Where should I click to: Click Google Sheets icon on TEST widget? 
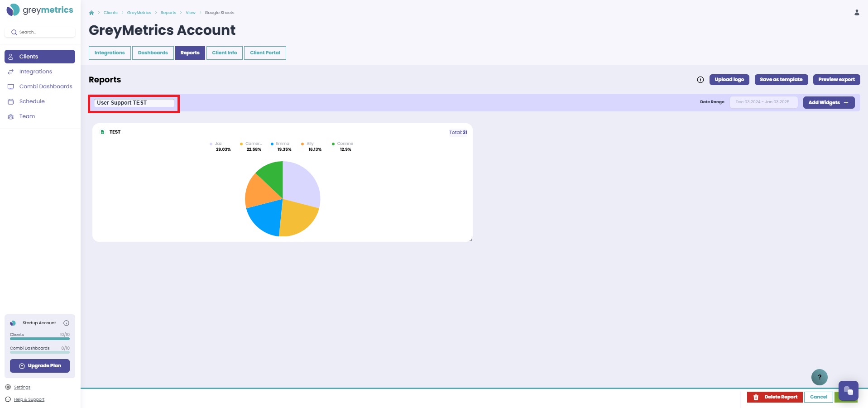point(102,132)
